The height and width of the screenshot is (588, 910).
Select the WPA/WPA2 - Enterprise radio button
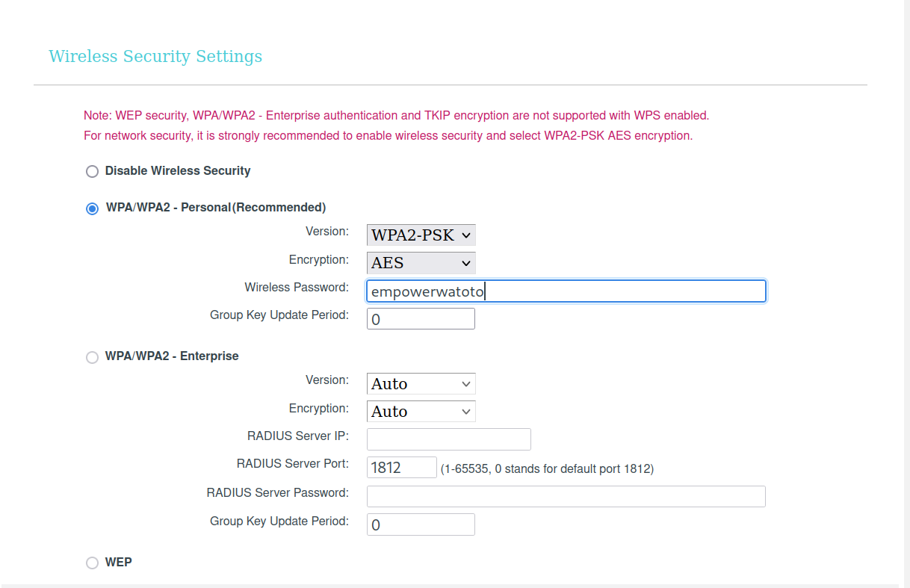point(92,357)
